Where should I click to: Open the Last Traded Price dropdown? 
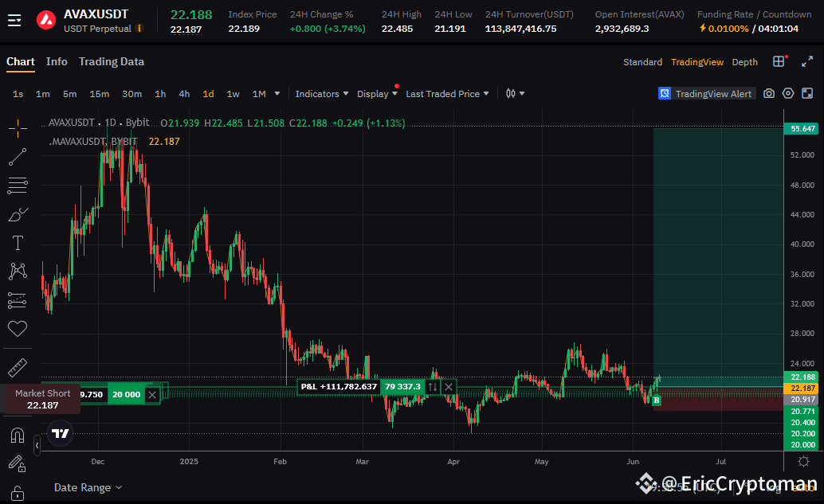tap(447, 94)
